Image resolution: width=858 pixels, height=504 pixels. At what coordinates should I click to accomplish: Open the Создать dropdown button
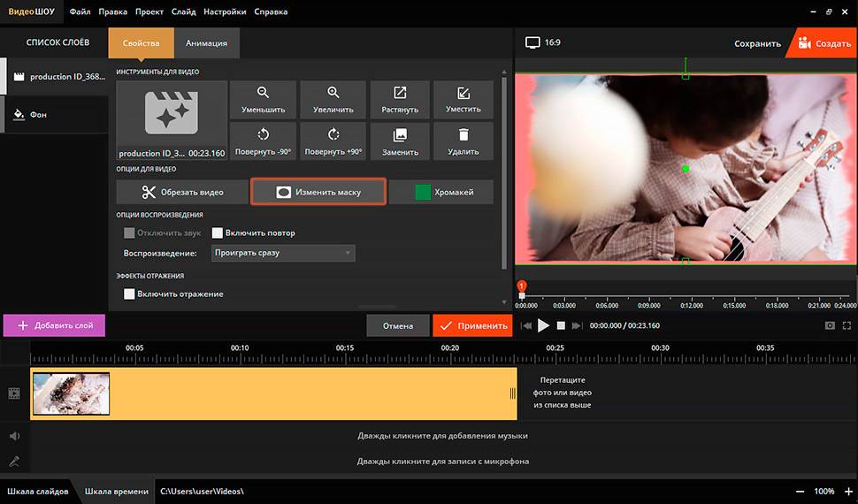point(824,42)
